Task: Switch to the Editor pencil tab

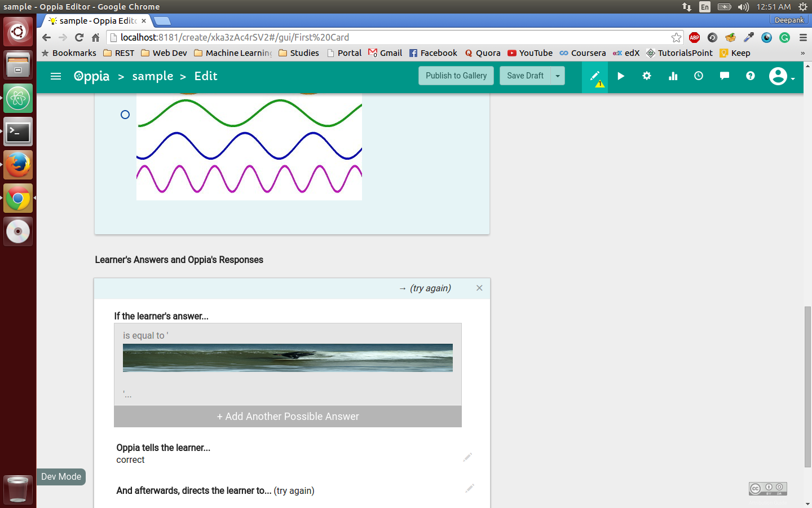Action: click(x=595, y=77)
